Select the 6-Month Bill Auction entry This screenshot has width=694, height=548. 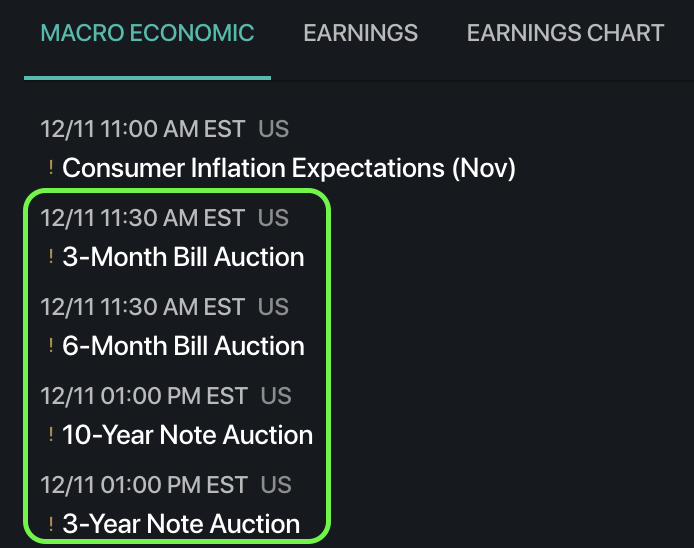pos(183,346)
